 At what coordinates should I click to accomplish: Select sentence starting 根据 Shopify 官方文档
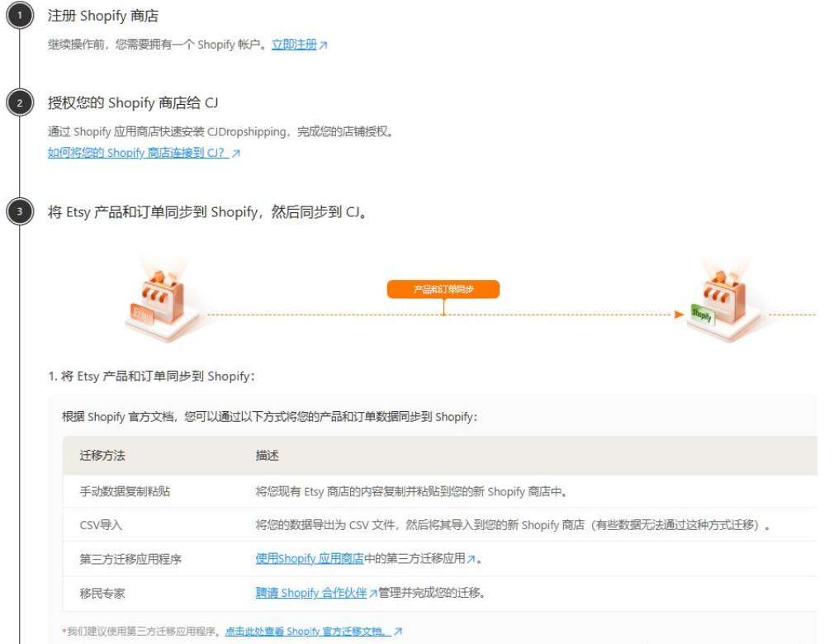pos(270,417)
